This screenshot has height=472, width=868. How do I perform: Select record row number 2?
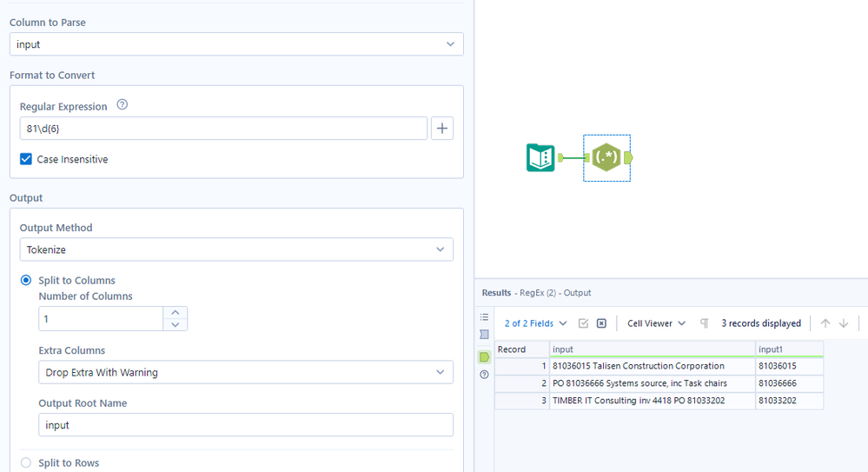521,383
